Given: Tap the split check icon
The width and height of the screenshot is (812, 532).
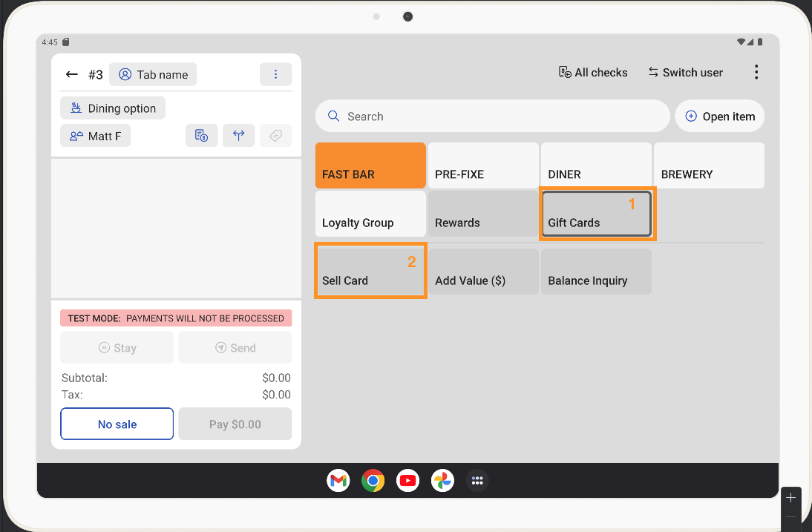Looking at the screenshot, I should [238, 136].
